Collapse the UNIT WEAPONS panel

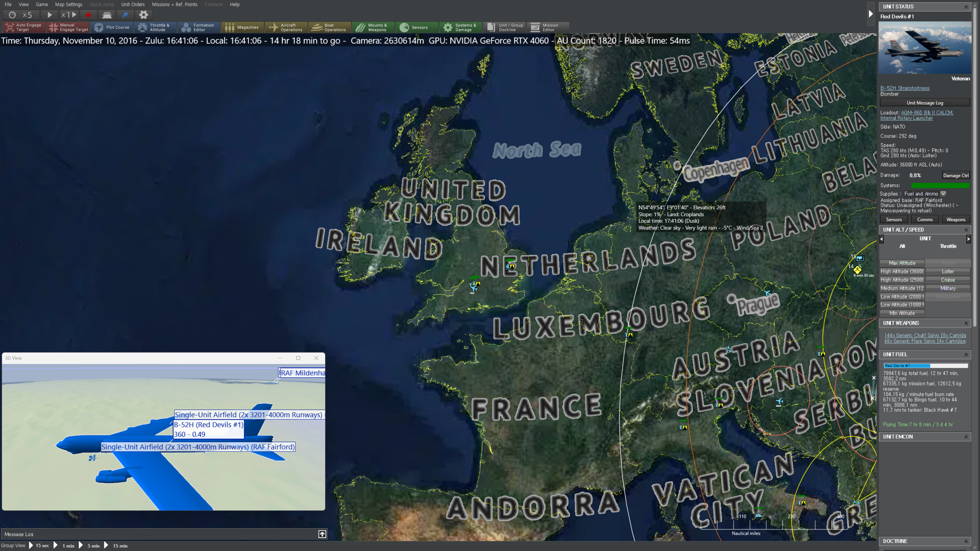pyautogui.click(x=966, y=323)
